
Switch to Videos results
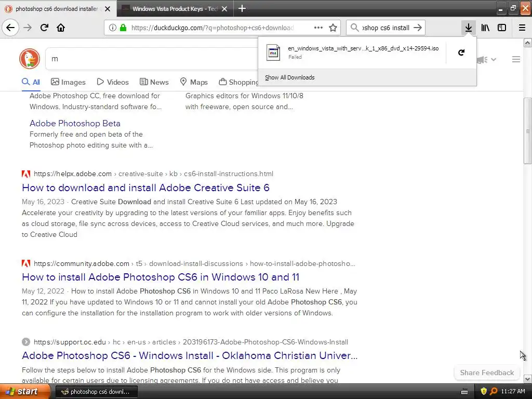click(113, 82)
